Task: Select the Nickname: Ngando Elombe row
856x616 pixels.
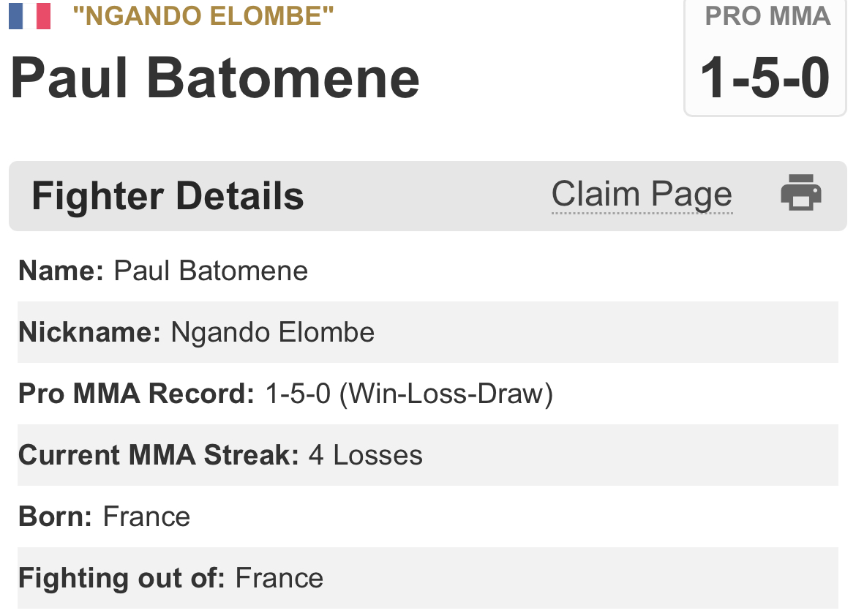Action: 427,333
